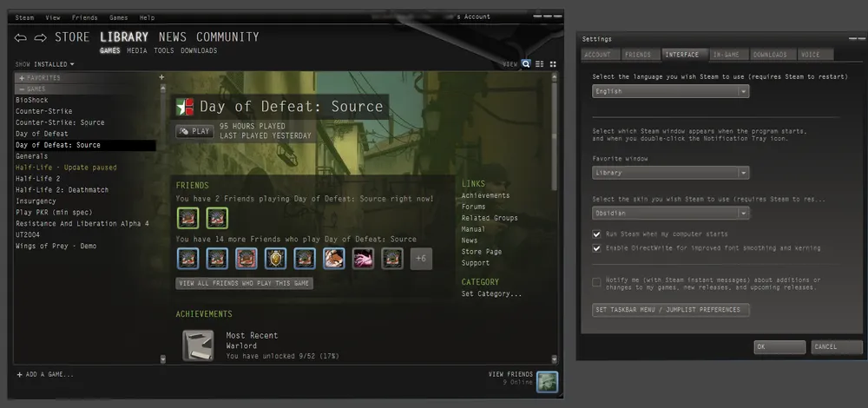This screenshot has height=408, width=868.
Task: Switch to the In-Game settings tab
Action: pyautogui.click(x=726, y=55)
